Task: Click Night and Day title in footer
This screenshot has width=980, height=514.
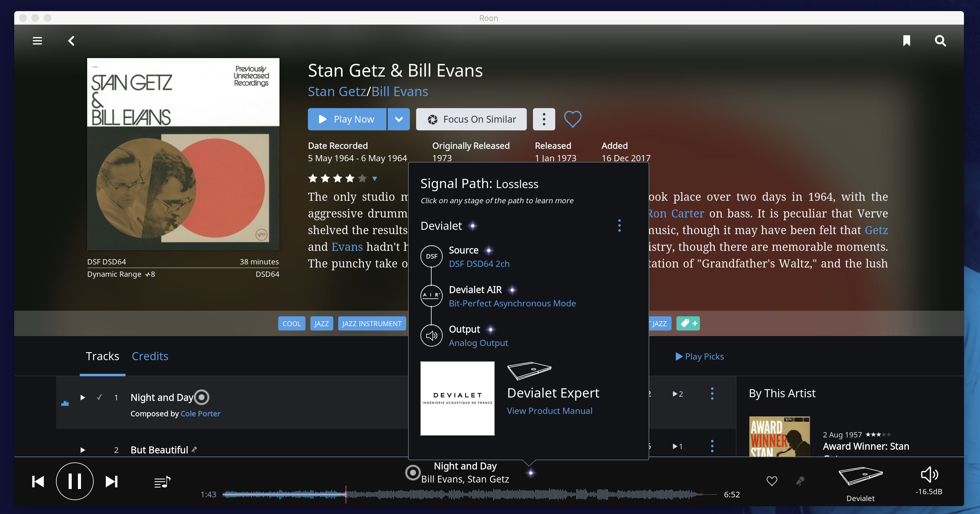Action: [465, 466]
